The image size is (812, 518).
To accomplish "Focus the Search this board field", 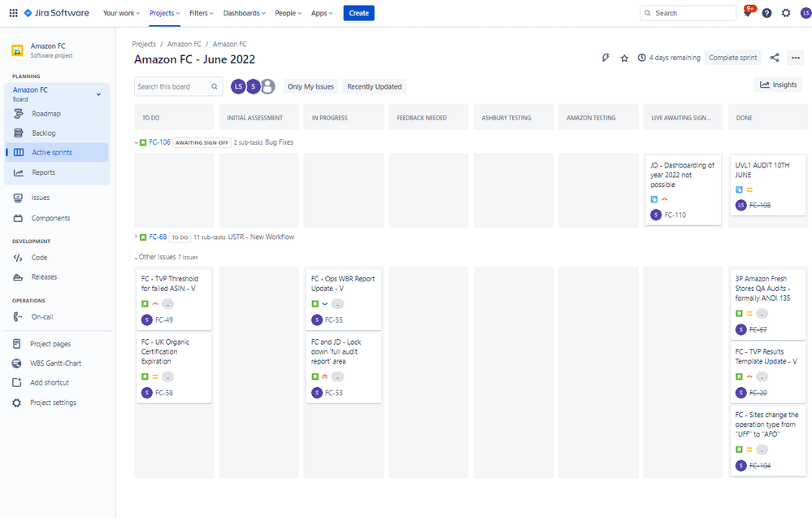I will (178, 86).
